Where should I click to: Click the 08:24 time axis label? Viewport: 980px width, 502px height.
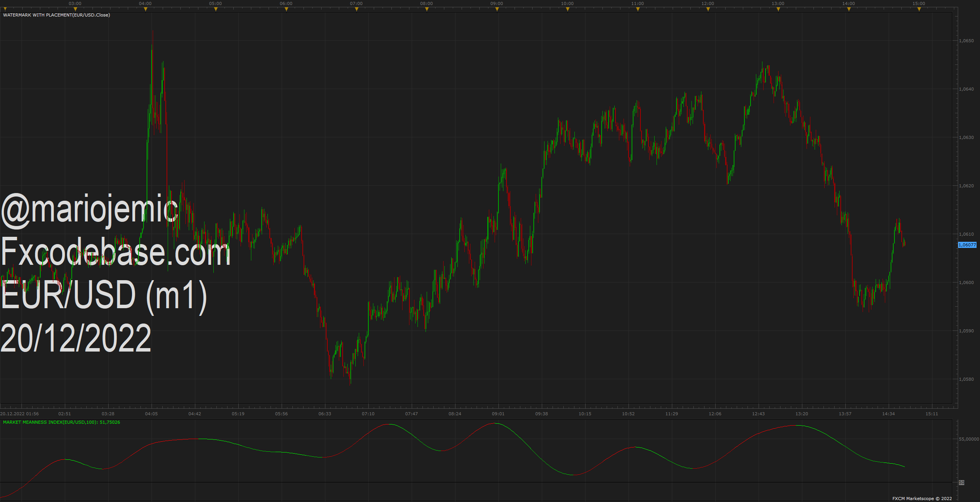pyautogui.click(x=455, y=414)
